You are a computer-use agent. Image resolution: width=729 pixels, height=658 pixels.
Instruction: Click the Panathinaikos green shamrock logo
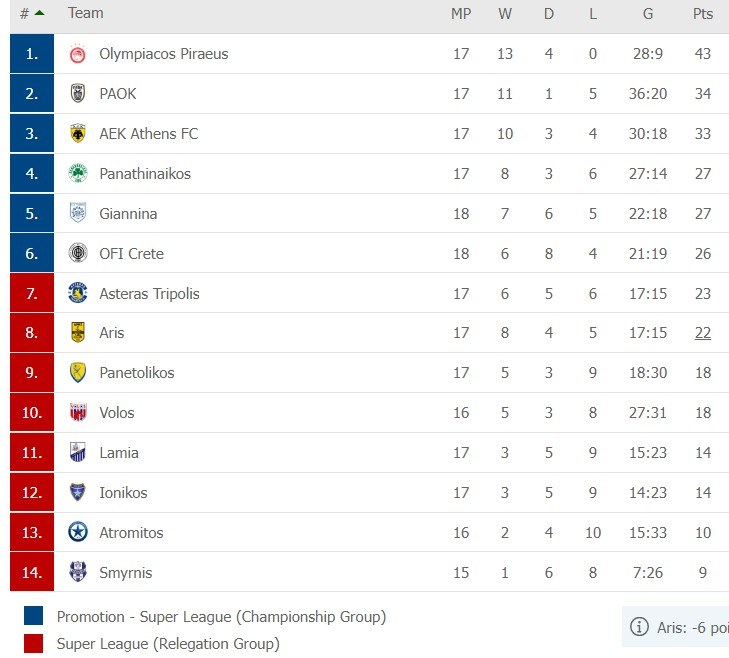tap(77, 174)
